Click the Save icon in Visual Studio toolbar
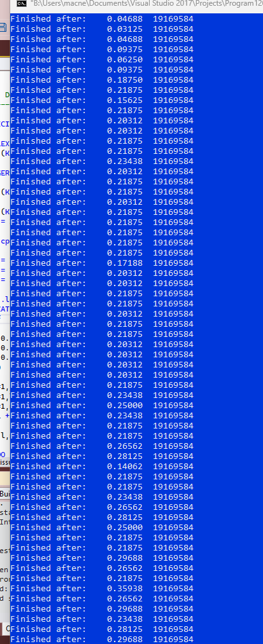This screenshot has width=263, height=644. (x=3, y=27)
